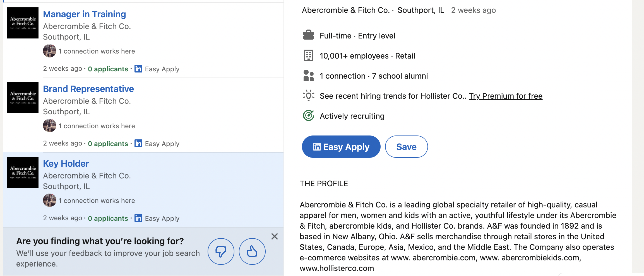Open the Manager in Training job listing
This screenshot has width=644, height=276.
click(84, 14)
